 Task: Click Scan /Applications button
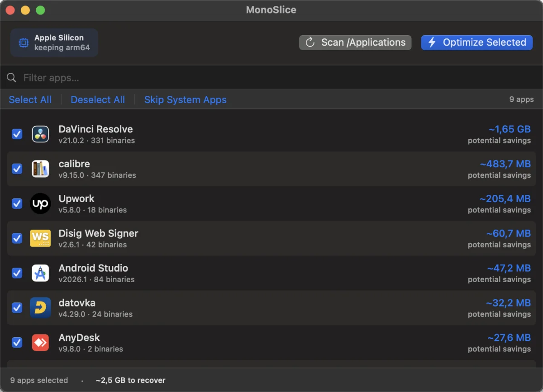click(x=355, y=43)
